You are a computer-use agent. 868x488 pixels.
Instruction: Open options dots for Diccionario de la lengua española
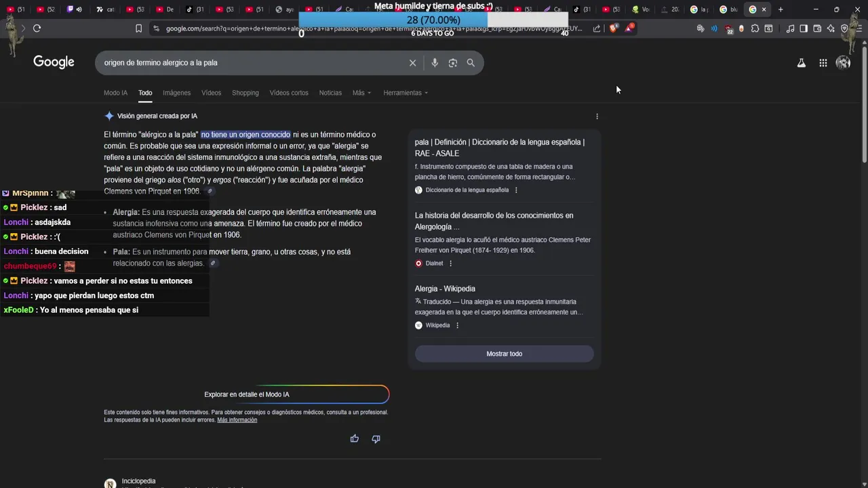click(516, 190)
